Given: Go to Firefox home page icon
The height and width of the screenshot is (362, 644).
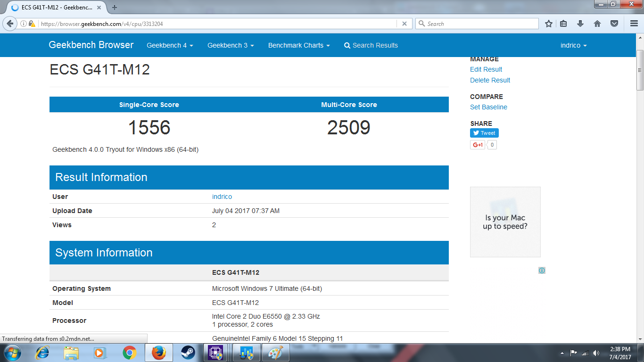Looking at the screenshot, I should coord(597,24).
